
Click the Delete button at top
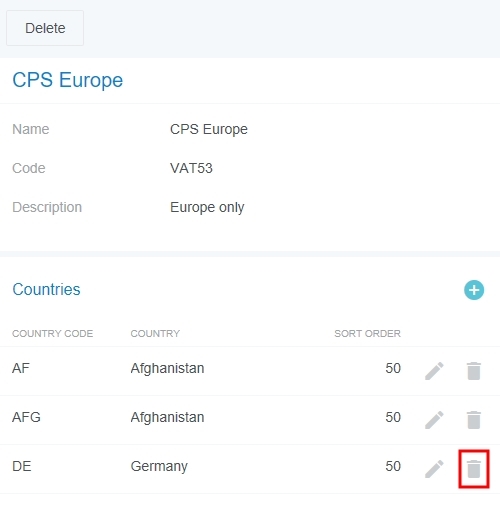click(x=45, y=28)
